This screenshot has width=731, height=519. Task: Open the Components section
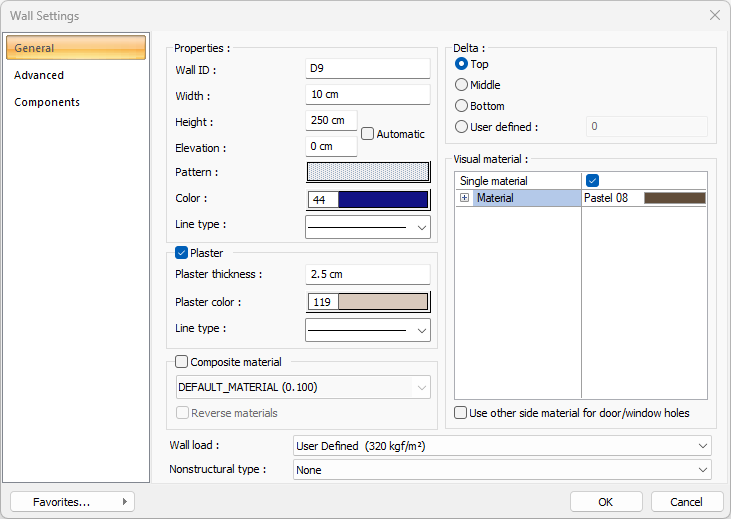pyautogui.click(x=47, y=102)
